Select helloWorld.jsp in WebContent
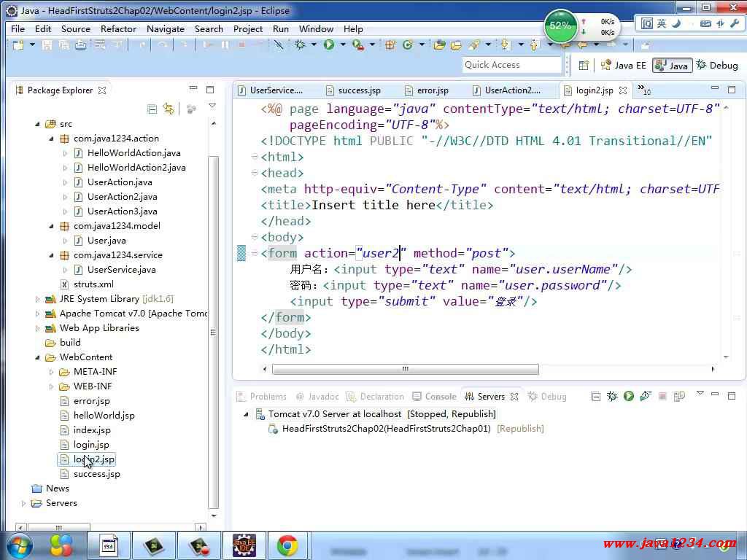The width and height of the screenshot is (747, 560). (104, 416)
